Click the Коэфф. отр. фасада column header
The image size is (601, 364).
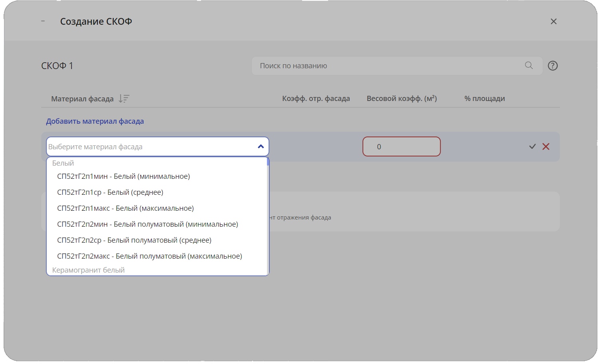316,99
